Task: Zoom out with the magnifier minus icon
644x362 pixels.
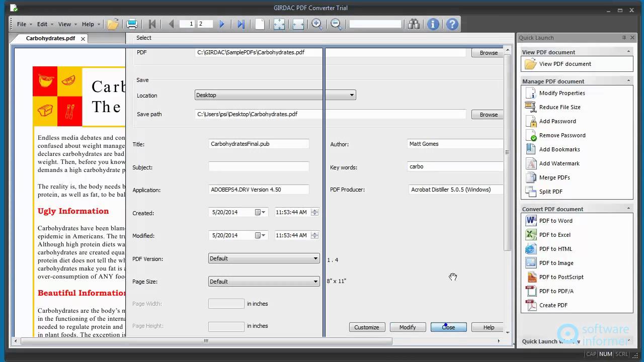Action: pyautogui.click(x=336, y=24)
